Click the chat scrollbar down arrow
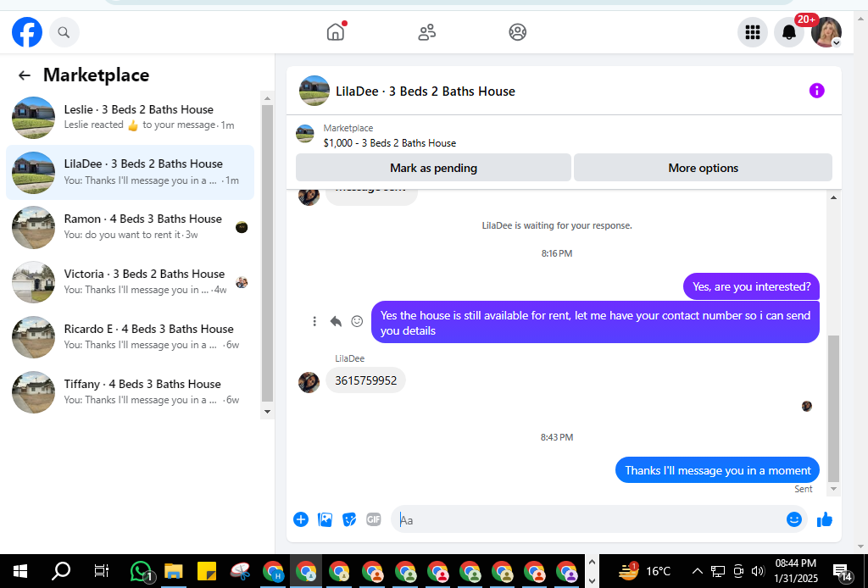 click(834, 489)
